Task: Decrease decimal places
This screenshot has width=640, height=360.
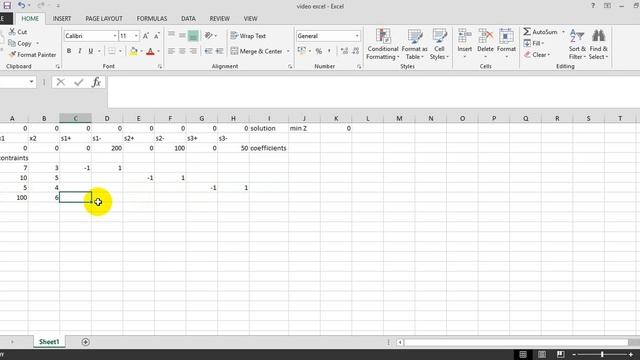Action: pyautogui.click(x=356, y=51)
